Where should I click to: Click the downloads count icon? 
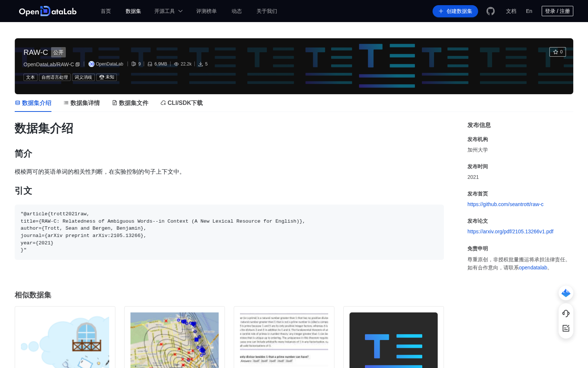pyautogui.click(x=201, y=64)
